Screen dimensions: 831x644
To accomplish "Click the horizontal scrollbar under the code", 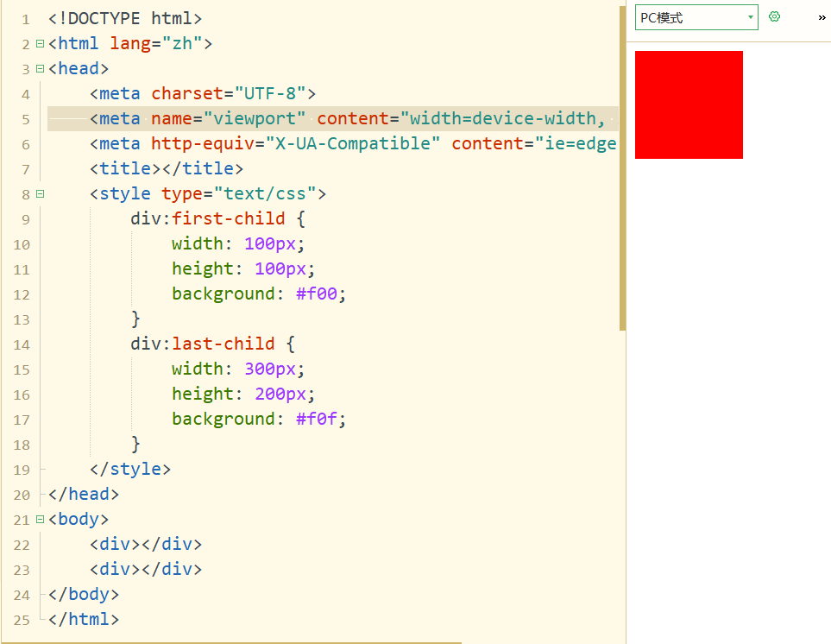I will click(x=231, y=642).
